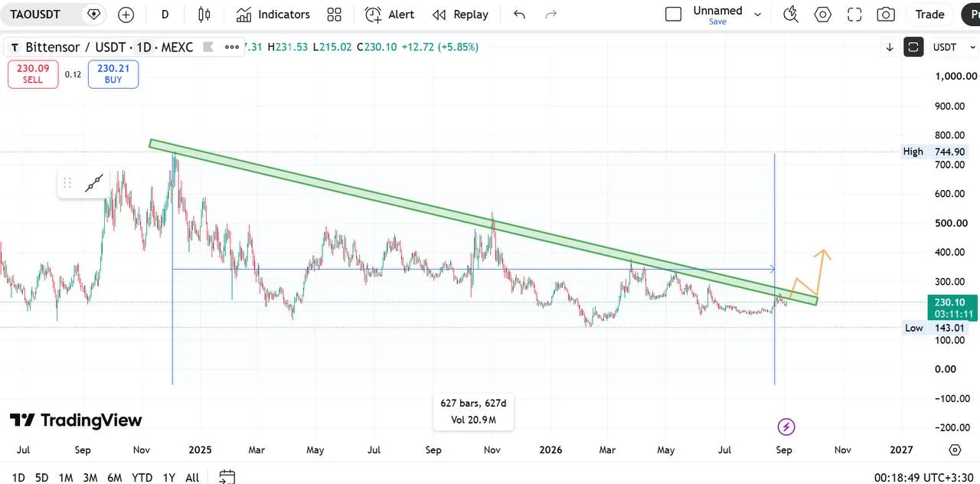This screenshot has height=484, width=980.
Task: Select the All time range
Action: point(192,477)
